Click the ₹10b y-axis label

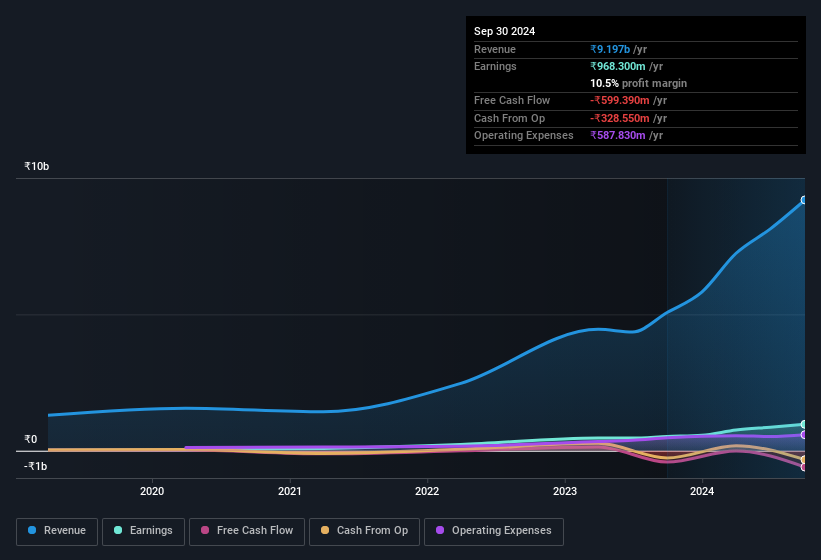(x=36, y=166)
